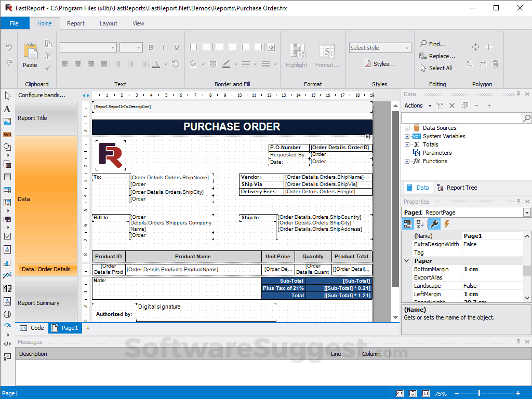Viewport: 532px width, 399px height.
Task: Click the 1:1 zoom icon in the status bar
Action: 425,393
